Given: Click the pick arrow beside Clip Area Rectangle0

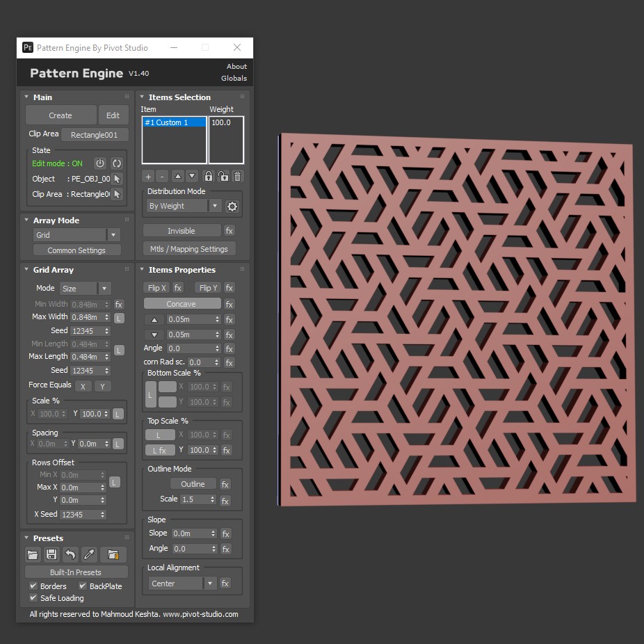Looking at the screenshot, I should pyautogui.click(x=117, y=194).
